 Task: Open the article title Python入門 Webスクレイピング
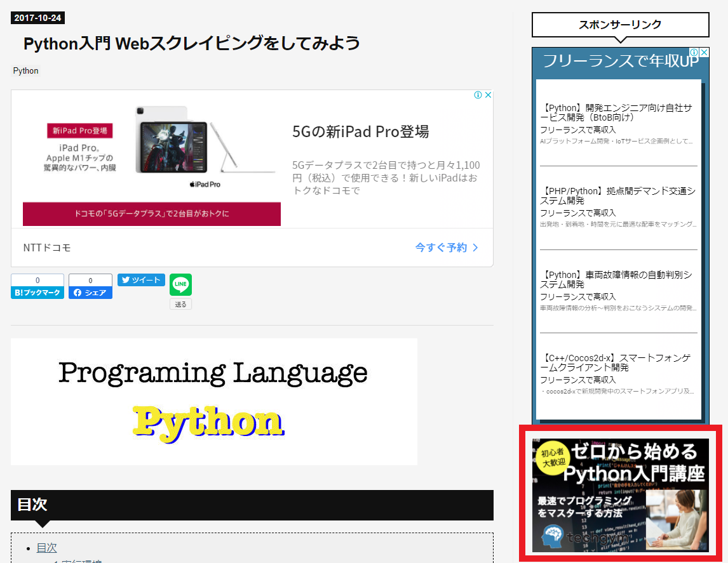click(x=191, y=44)
